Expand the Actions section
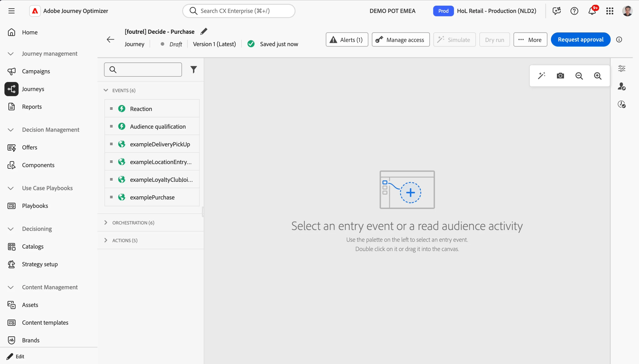This screenshot has width=639, height=364. pos(106,240)
